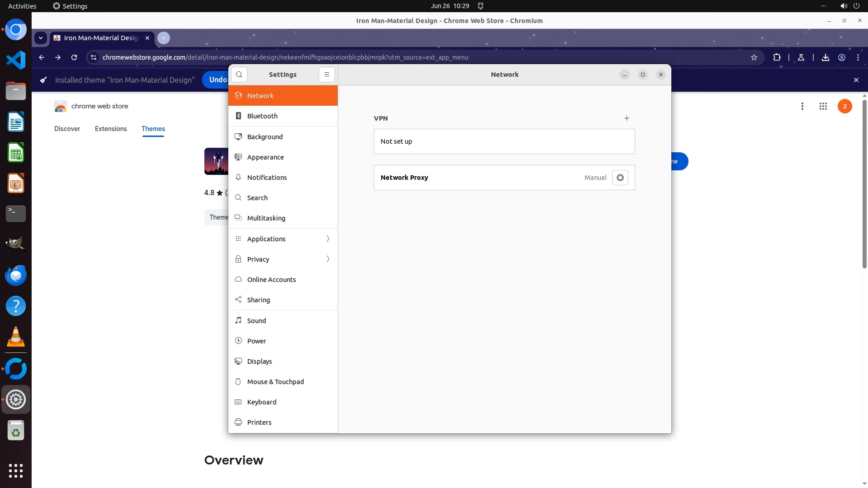868x488 pixels.
Task: Bookmark page with star icon
Action: coord(754,57)
